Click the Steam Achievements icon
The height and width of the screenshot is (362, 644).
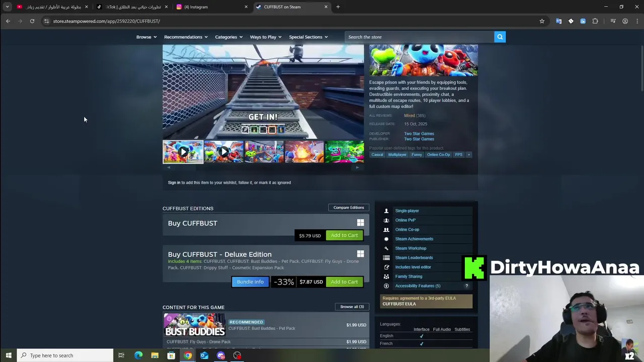point(386,239)
